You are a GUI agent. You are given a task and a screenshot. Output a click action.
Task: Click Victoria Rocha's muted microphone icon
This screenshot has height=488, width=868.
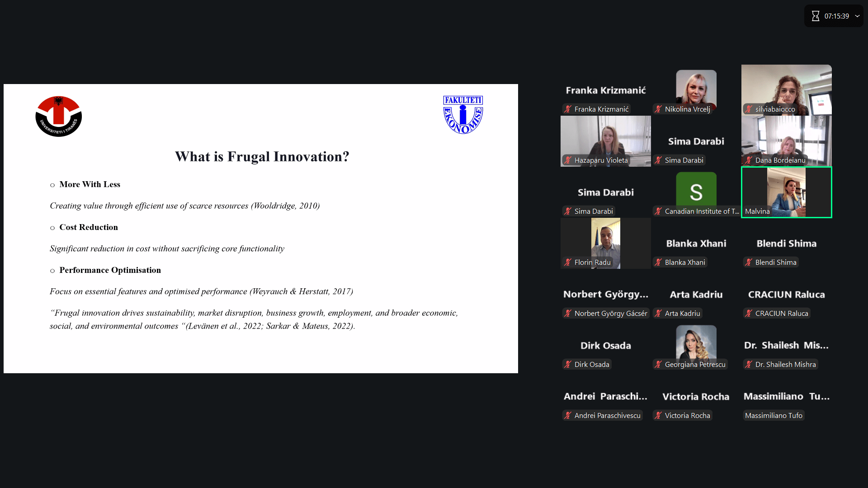click(658, 416)
